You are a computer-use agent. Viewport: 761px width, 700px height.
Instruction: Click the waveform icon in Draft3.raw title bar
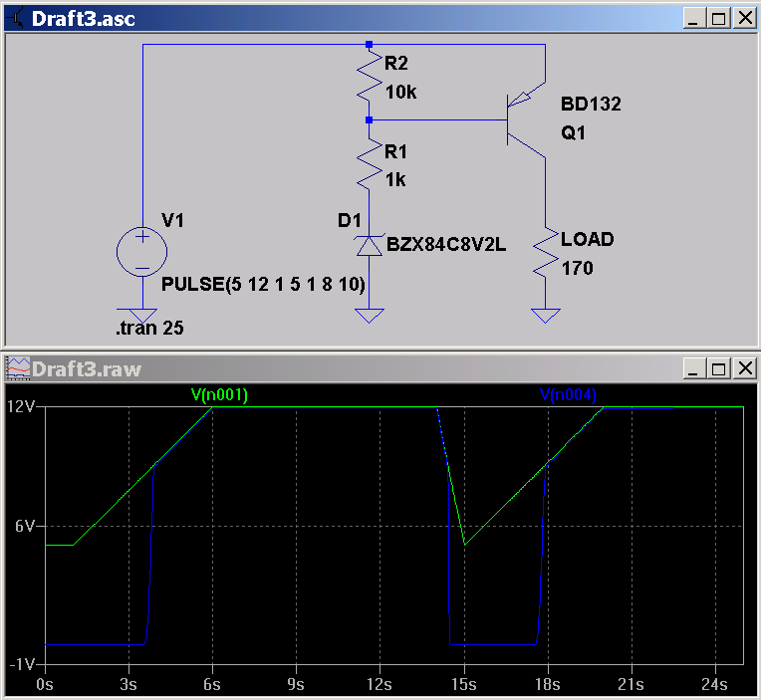18,369
